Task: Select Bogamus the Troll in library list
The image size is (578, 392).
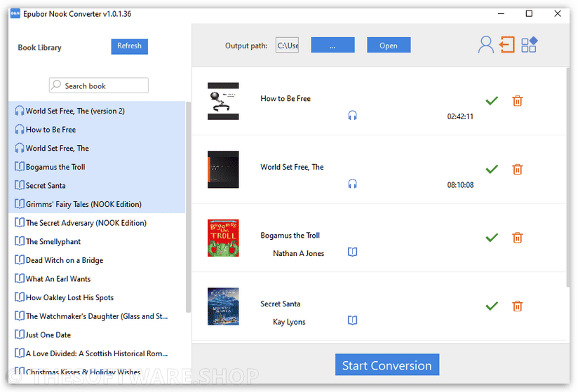Action: tap(97, 167)
